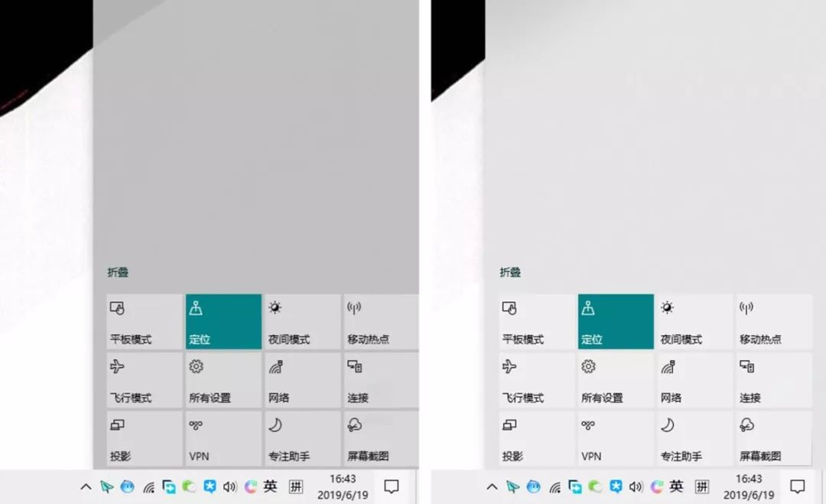
Task: Select VPN tile in darker gray panel
Action: pos(223,439)
